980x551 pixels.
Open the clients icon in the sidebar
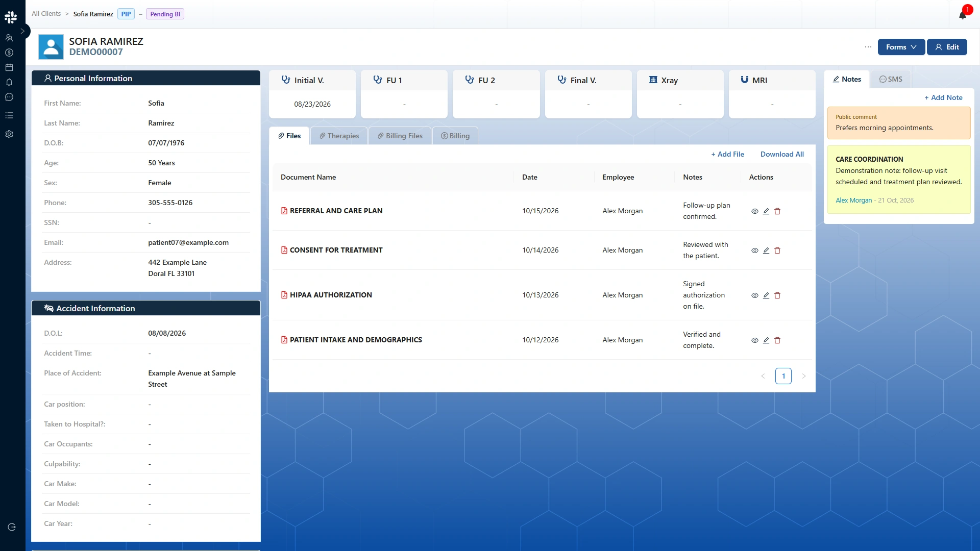click(x=9, y=38)
